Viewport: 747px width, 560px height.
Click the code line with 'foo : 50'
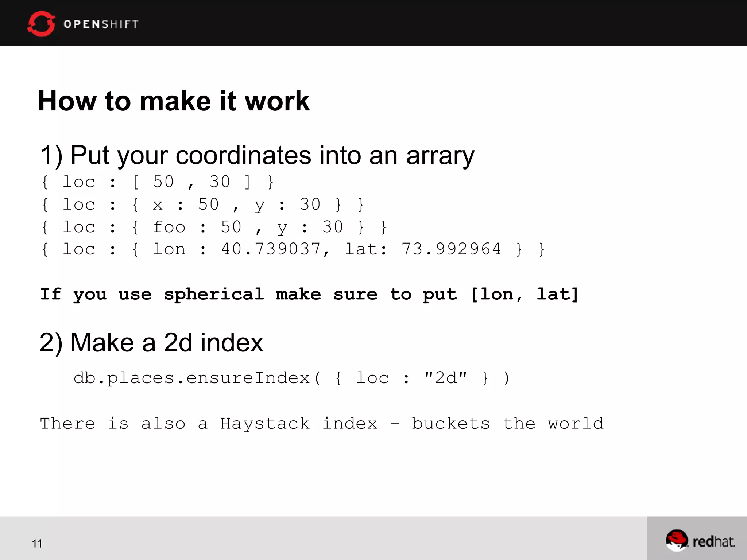[x=214, y=227]
